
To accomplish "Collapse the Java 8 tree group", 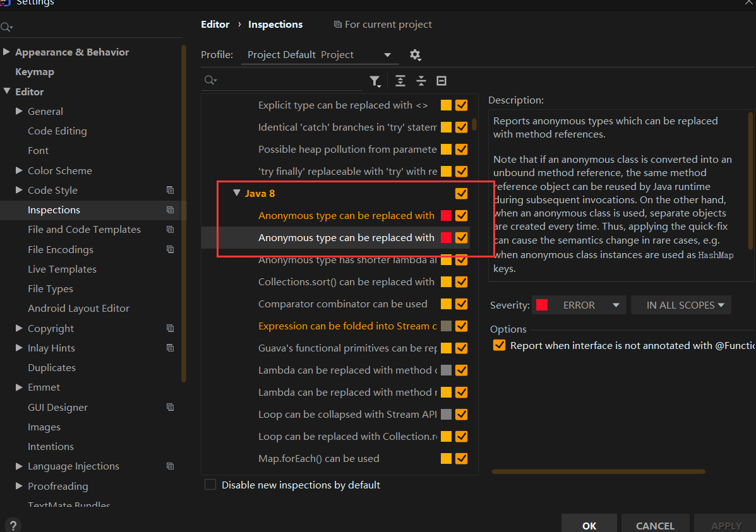I will [237, 193].
